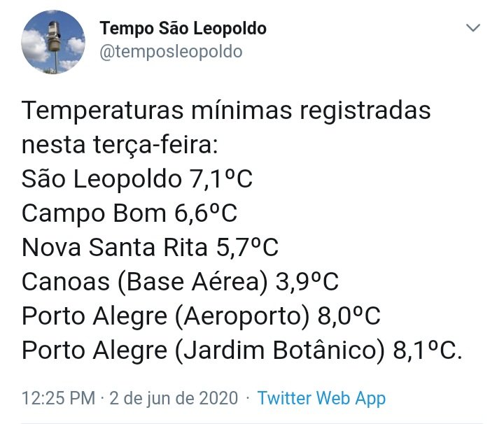Click the Jardim Botânico text

click(x=279, y=350)
